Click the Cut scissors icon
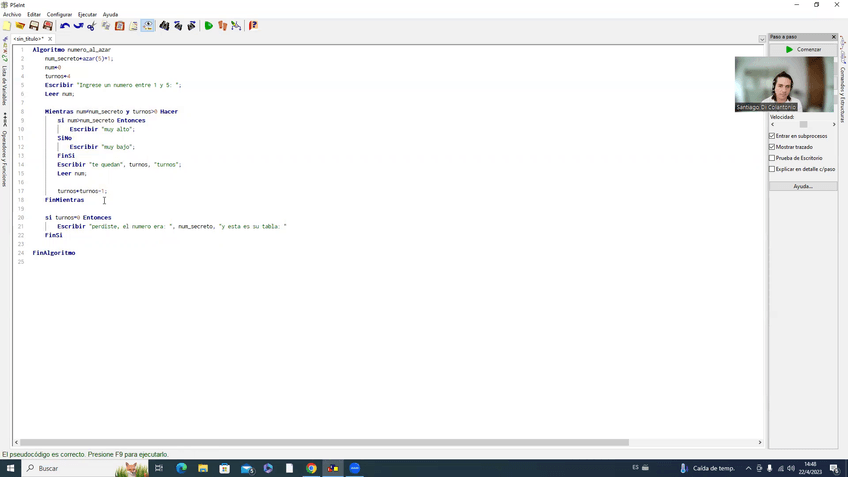This screenshot has height=477, width=848. [x=91, y=26]
